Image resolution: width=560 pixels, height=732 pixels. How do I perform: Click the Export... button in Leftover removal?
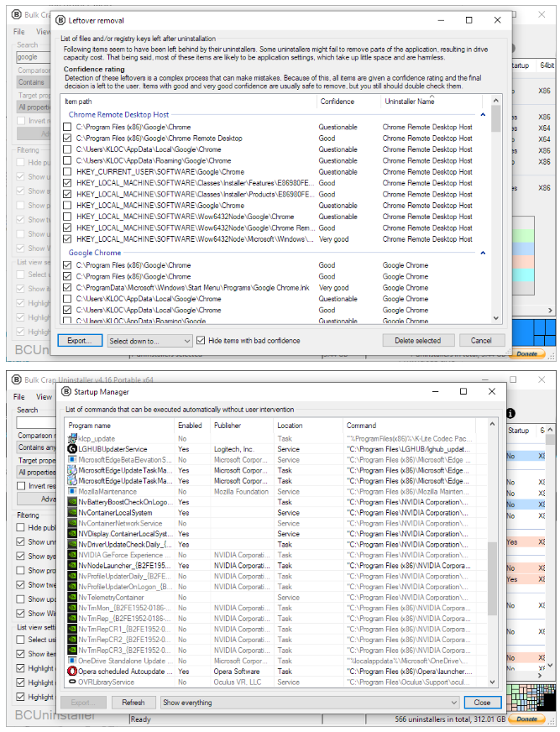(x=80, y=340)
